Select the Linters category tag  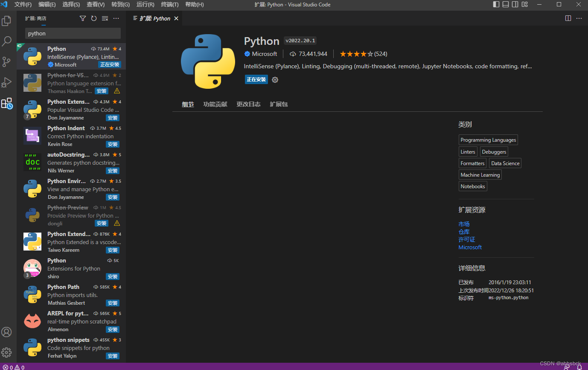click(x=468, y=151)
